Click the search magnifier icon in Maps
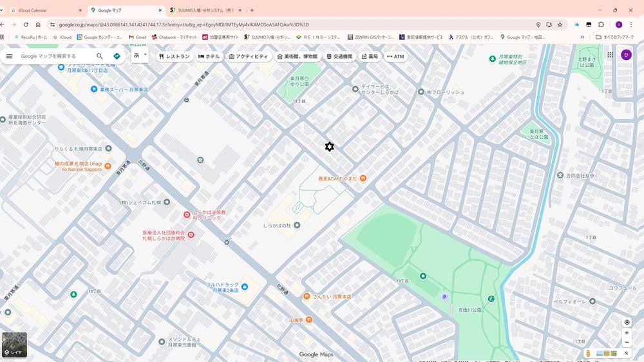The image size is (644, 362). (100, 56)
